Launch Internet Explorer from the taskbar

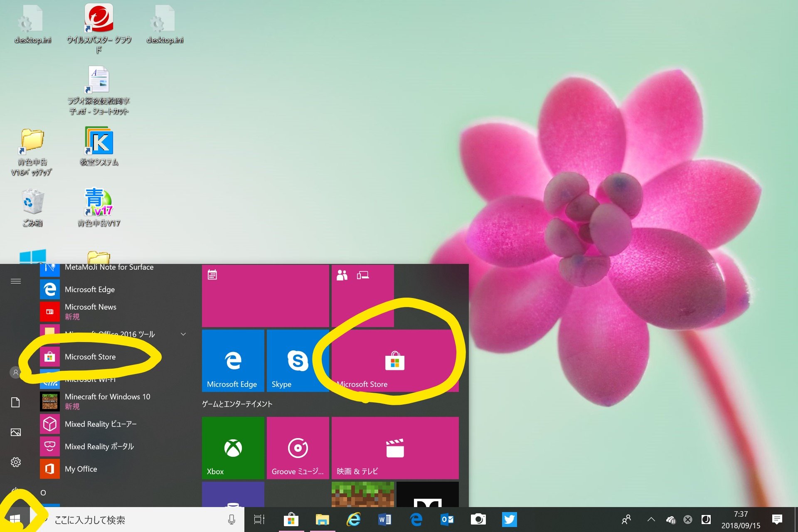click(x=354, y=520)
